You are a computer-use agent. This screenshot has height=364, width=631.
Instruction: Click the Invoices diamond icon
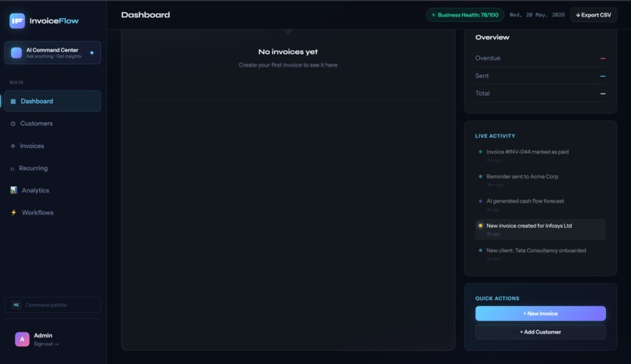click(x=13, y=146)
